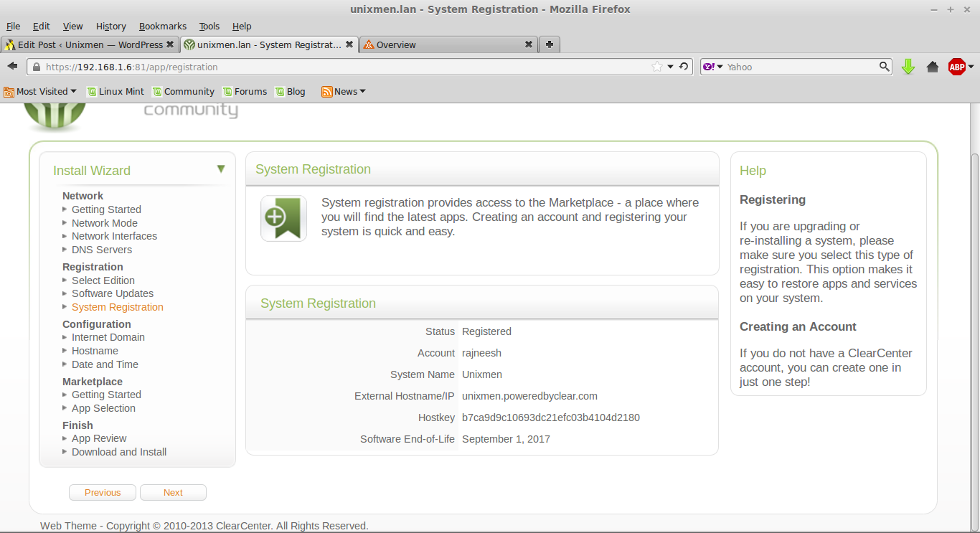Open the home page icon
Viewport: 980px width, 533px height.
pos(933,67)
